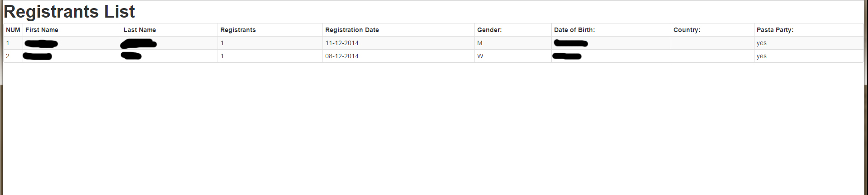Click the 08-12-2014 registration date cell
Image resolution: width=868 pixels, height=195 pixels.
point(342,56)
